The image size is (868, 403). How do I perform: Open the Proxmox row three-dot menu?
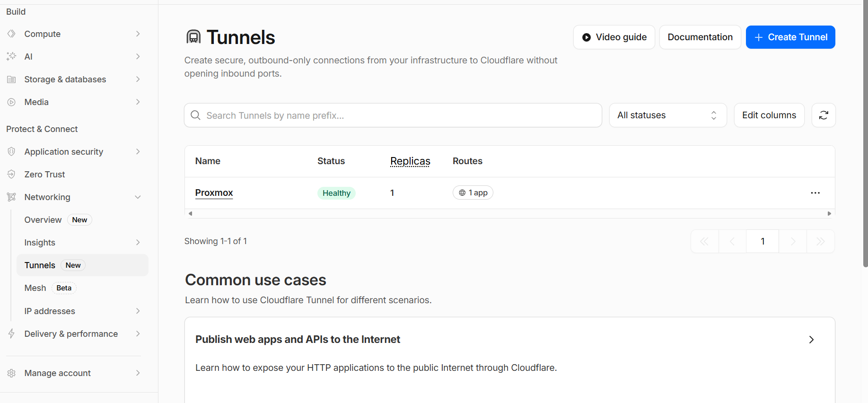[x=815, y=193]
